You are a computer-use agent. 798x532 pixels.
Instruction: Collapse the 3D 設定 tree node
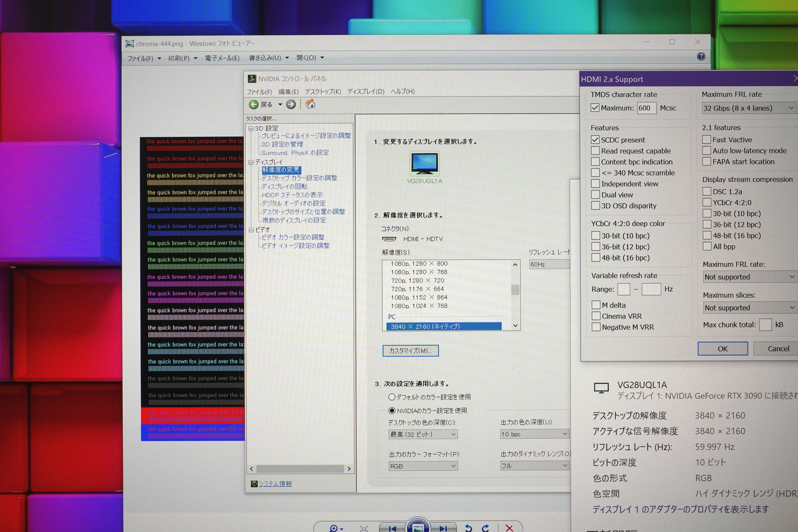tap(251, 128)
